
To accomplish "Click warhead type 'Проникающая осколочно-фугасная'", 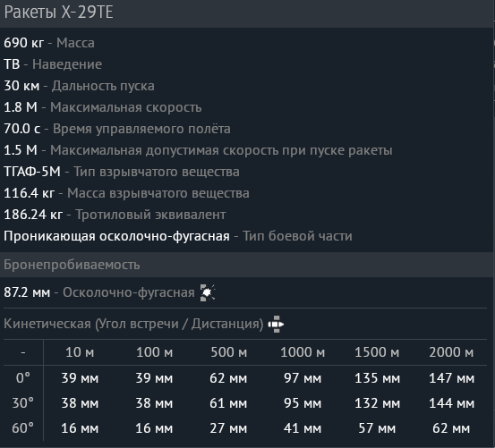I will [x=116, y=236].
